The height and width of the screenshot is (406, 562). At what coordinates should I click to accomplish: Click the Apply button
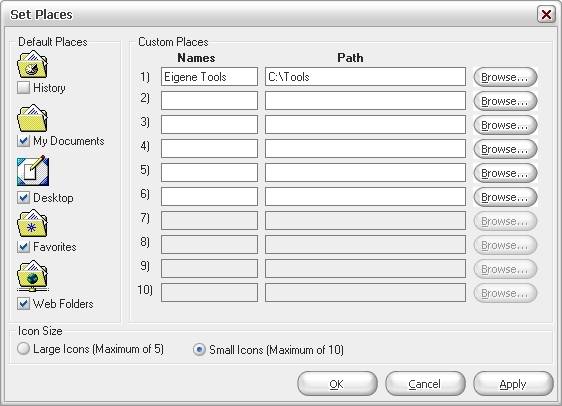pos(513,384)
